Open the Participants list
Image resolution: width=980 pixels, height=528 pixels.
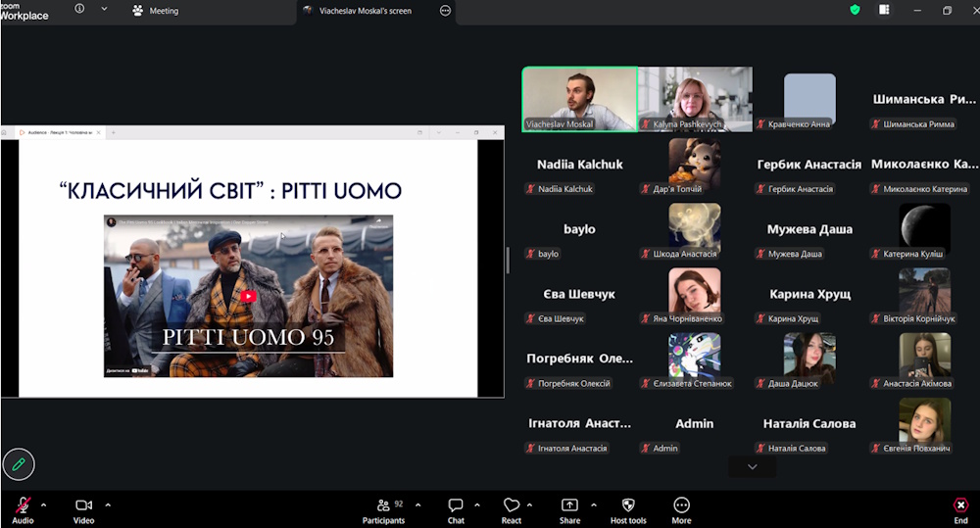click(383, 505)
